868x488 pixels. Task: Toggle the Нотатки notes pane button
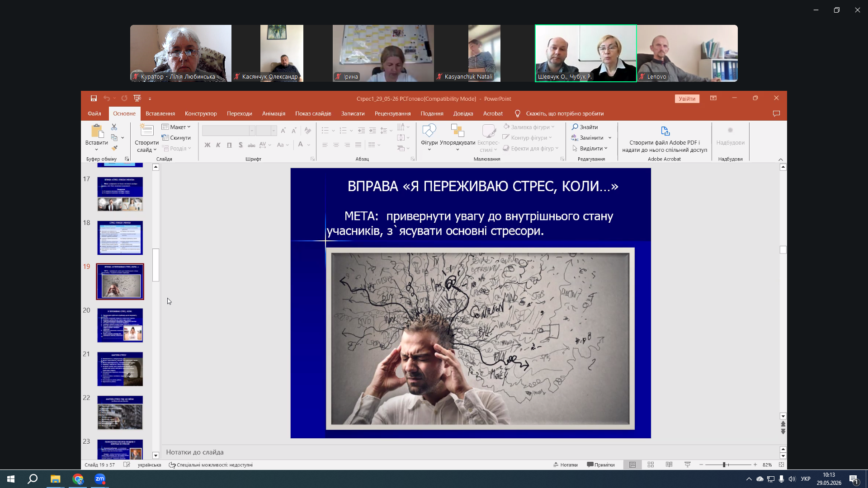pyautogui.click(x=566, y=465)
